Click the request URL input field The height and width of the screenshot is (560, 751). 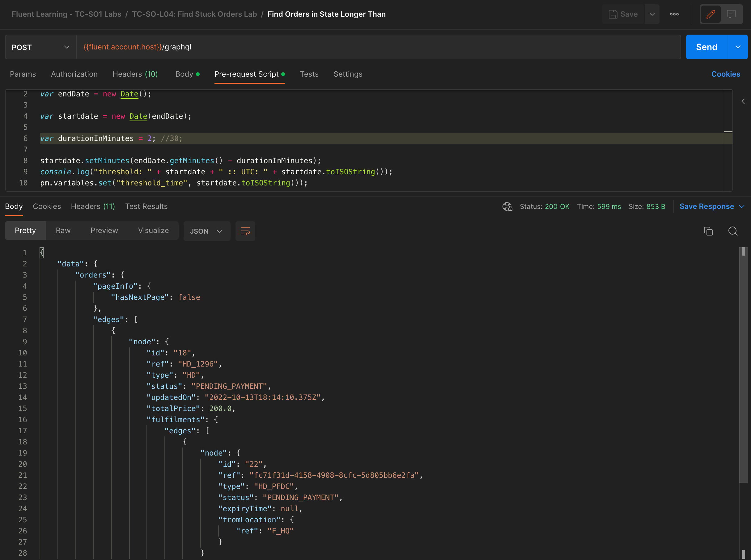(x=373, y=47)
